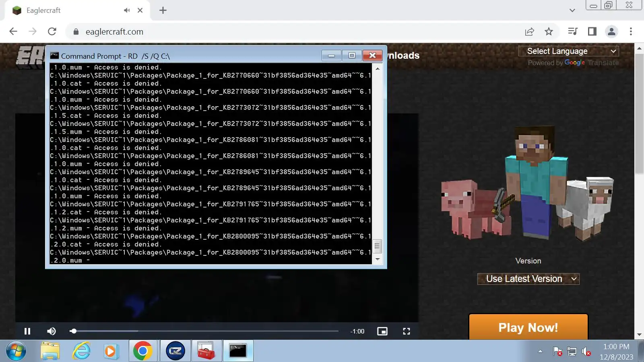
Task: Pause the video playback
Action: pyautogui.click(x=27, y=331)
